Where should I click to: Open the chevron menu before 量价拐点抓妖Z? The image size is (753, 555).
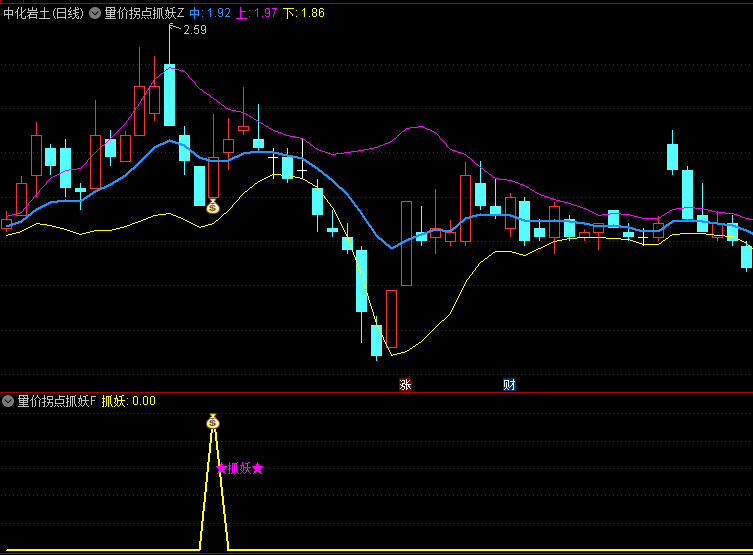tap(95, 13)
